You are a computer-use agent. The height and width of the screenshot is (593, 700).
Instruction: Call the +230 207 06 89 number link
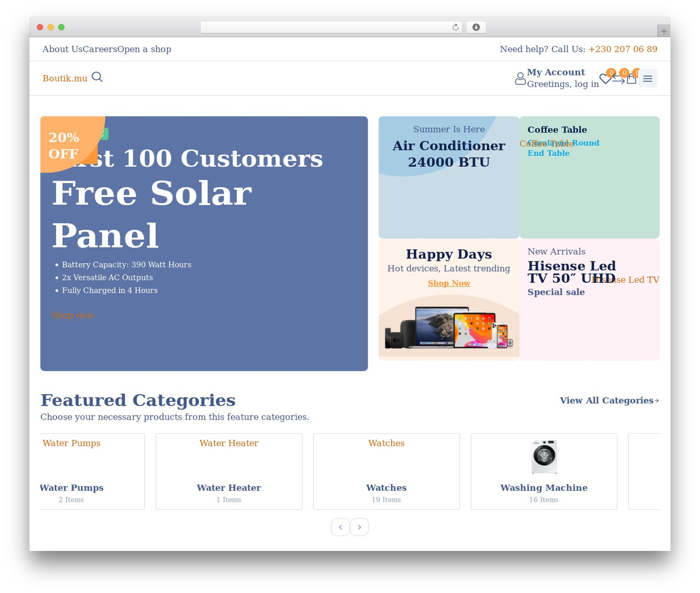coord(623,49)
